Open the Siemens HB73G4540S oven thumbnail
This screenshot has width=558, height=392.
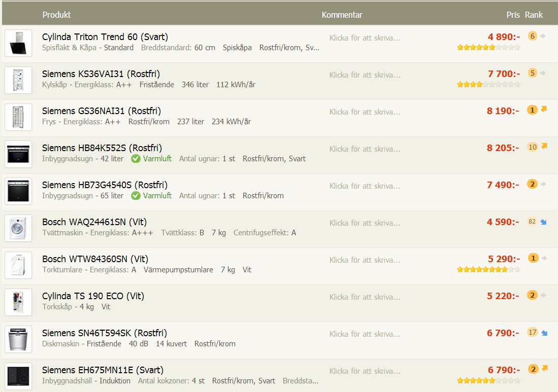(18, 191)
